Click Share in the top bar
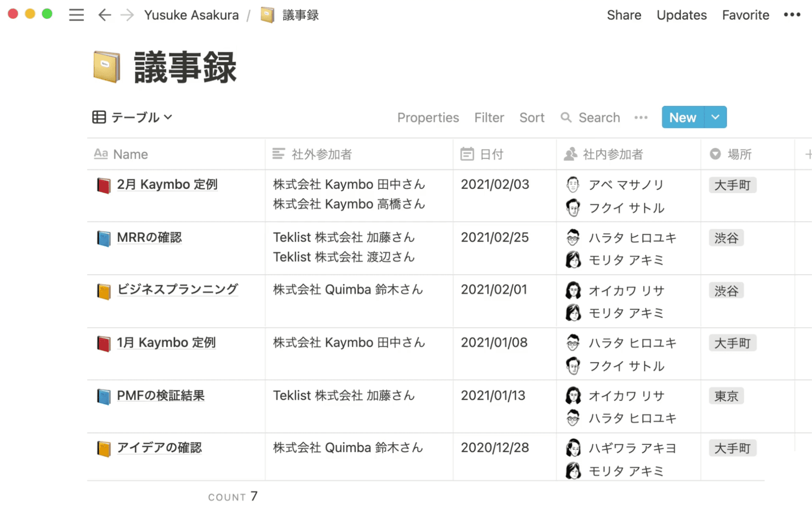 (624, 15)
